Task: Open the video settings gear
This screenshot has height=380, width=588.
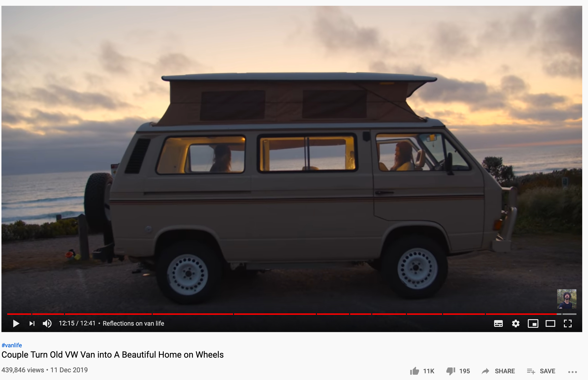Action: pyautogui.click(x=516, y=323)
